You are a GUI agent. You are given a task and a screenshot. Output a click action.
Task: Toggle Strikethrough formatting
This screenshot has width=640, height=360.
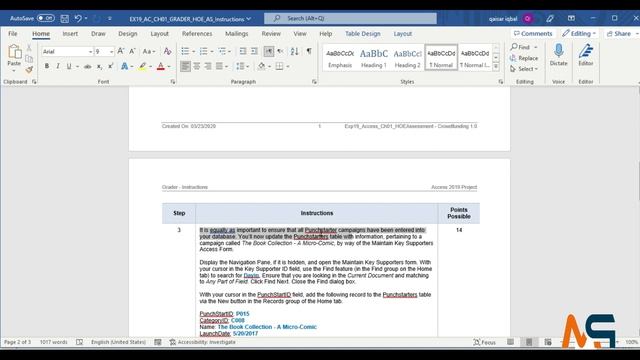87,66
